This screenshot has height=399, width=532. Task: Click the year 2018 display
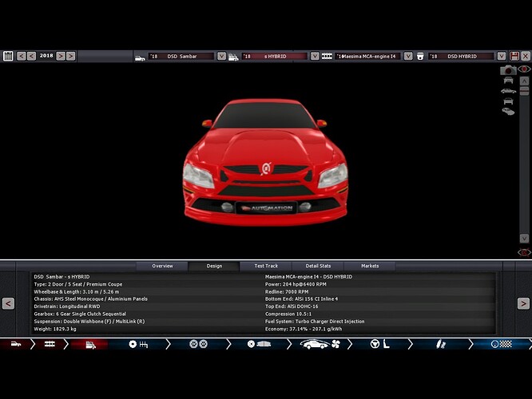(46, 56)
